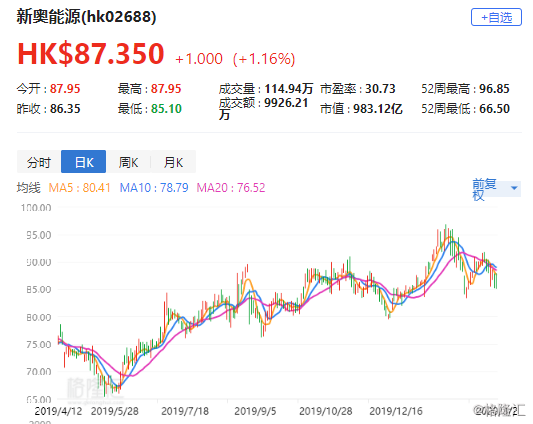Image resolution: width=533 pixels, height=424 pixels.
Task: Click 市值 value 983.12亿
Action: 378,109
